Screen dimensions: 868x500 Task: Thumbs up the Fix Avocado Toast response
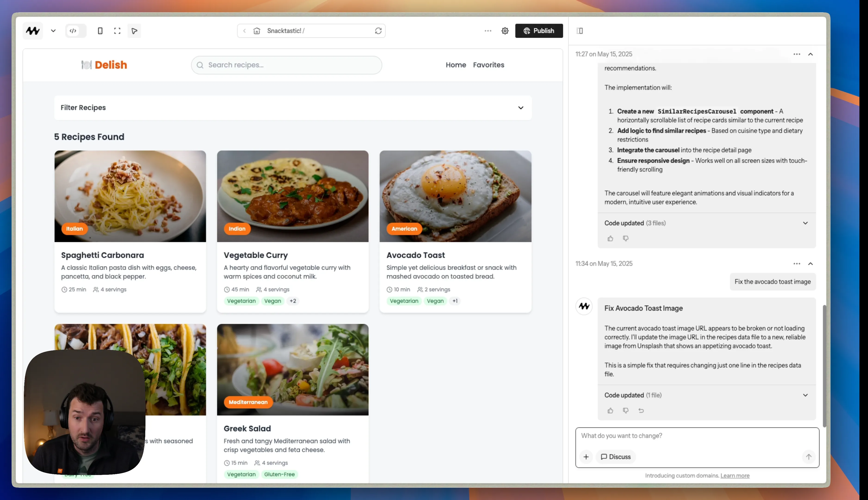tap(610, 411)
